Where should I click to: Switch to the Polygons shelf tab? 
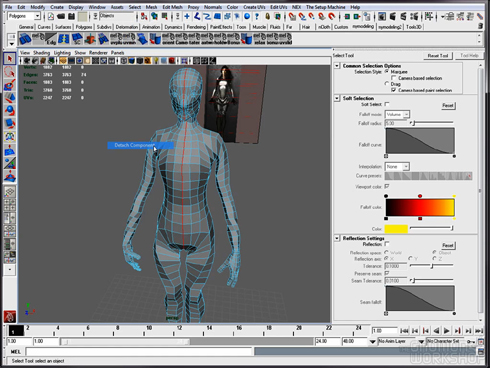tap(83, 27)
